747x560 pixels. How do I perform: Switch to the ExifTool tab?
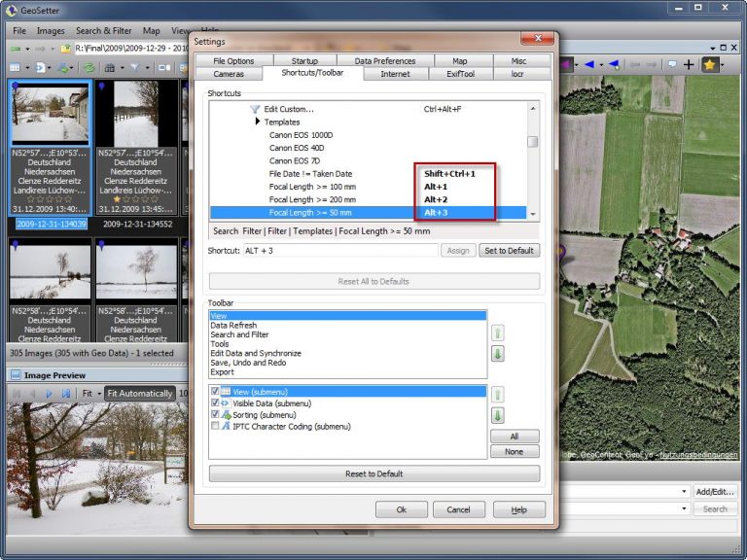click(457, 74)
